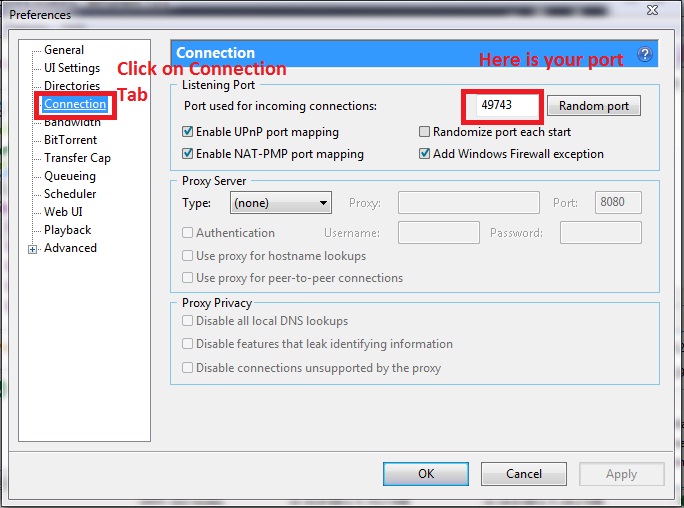Screen dimensions: 684x508
Task: Click the proxy Password field
Action: pyautogui.click(x=601, y=232)
